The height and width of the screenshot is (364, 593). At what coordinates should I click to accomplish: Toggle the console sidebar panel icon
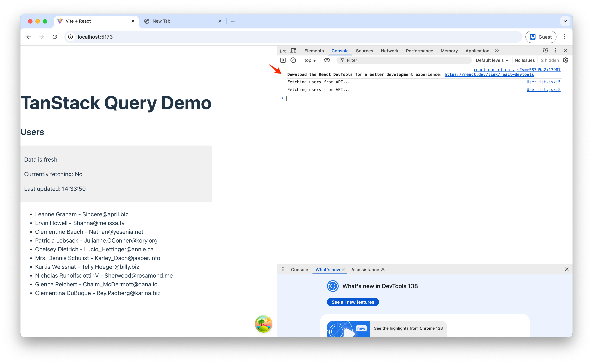[x=283, y=60]
